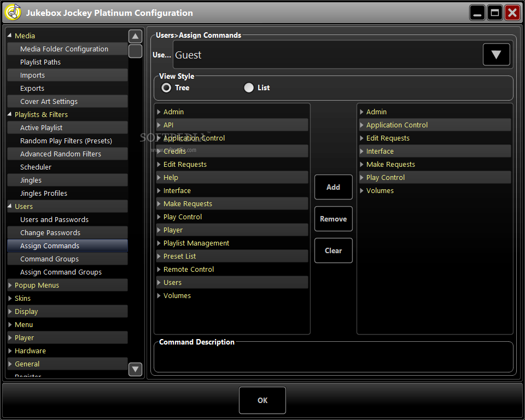The height and width of the screenshot is (420, 525).
Task: Expand Volumes in assigned commands list
Action: pos(361,190)
